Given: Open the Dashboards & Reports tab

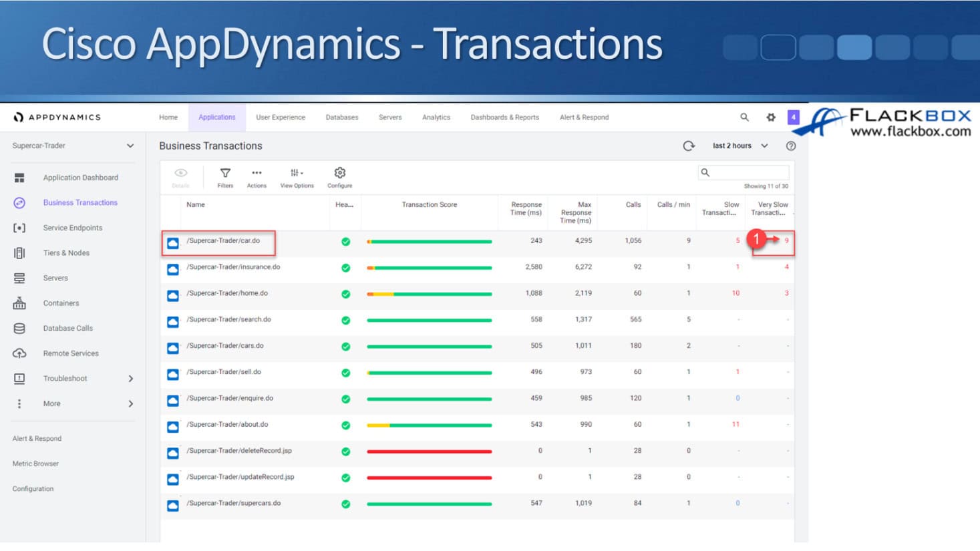Looking at the screenshot, I should coord(504,118).
